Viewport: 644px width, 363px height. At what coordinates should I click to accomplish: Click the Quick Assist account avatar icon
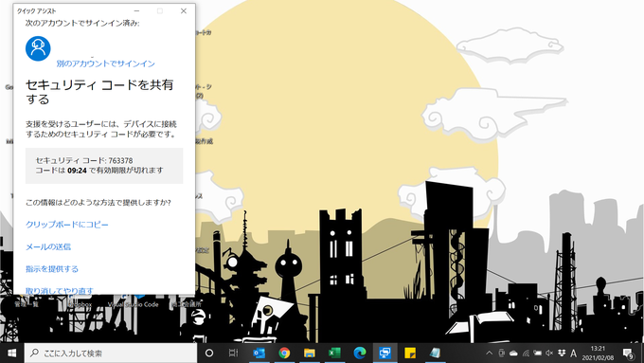tap(38, 48)
